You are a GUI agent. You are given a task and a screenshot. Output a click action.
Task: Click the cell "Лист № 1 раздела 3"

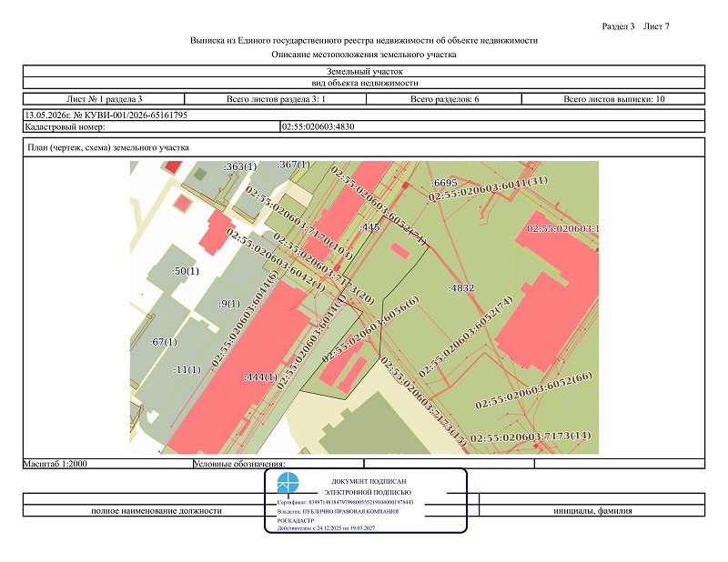(104, 99)
